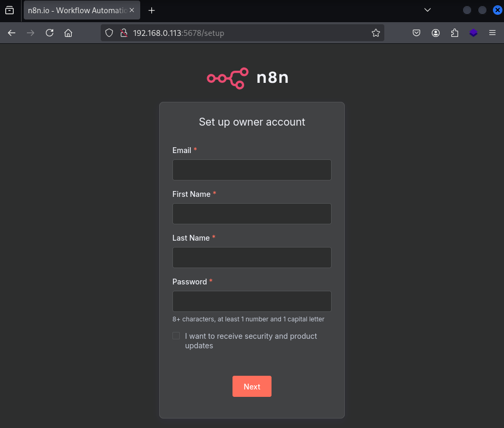Close the n8n.io browser tab
This screenshot has width=504, height=428.
click(x=132, y=11)
